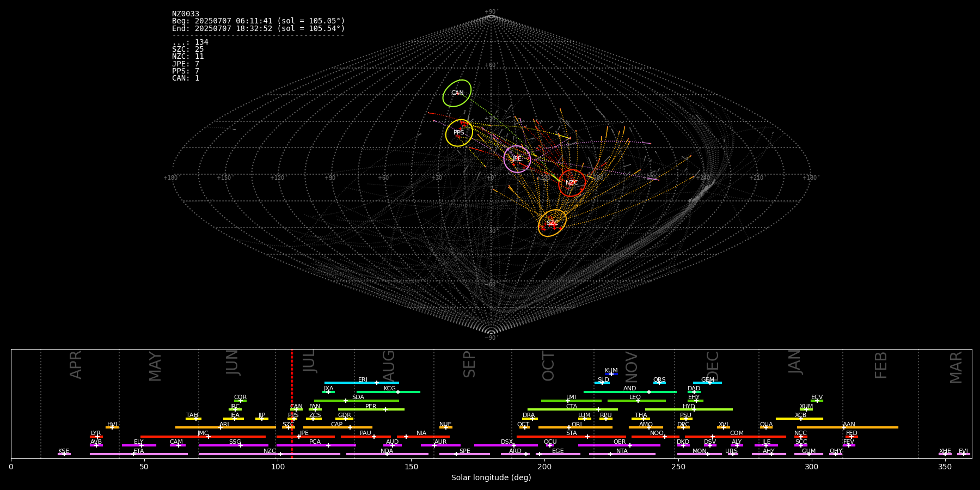Click the NIA shower bar
980x490 pixels.
coord(423,436)
